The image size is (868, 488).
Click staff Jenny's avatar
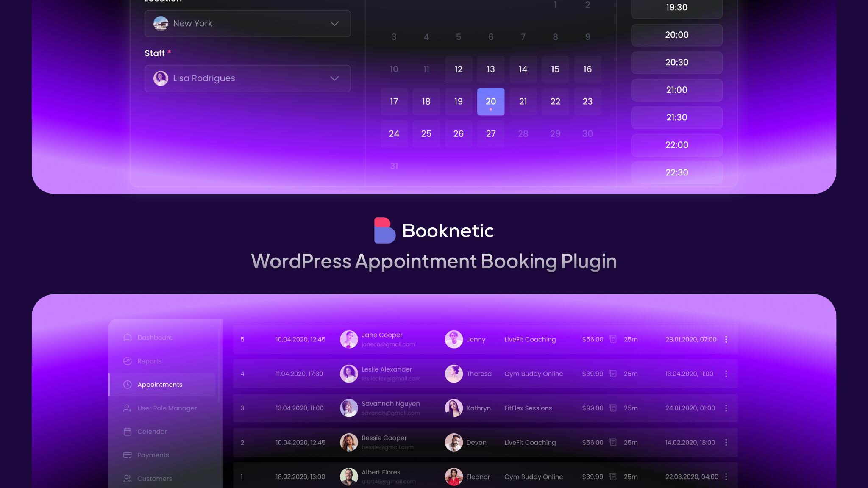tap(454, 339)
